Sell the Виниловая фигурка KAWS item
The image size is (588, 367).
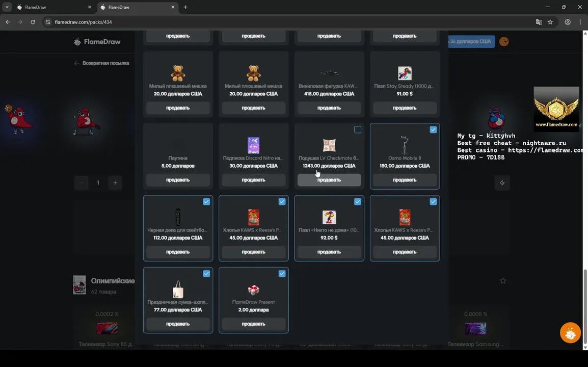point(329,108)
